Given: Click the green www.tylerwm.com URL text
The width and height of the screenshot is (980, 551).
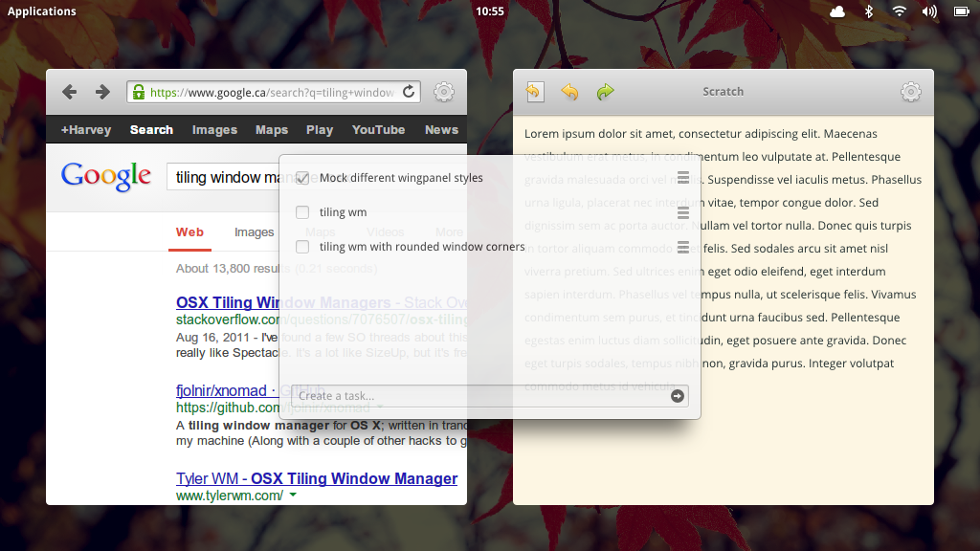Looking at the screenshot, I should click(x=230, y=496).
